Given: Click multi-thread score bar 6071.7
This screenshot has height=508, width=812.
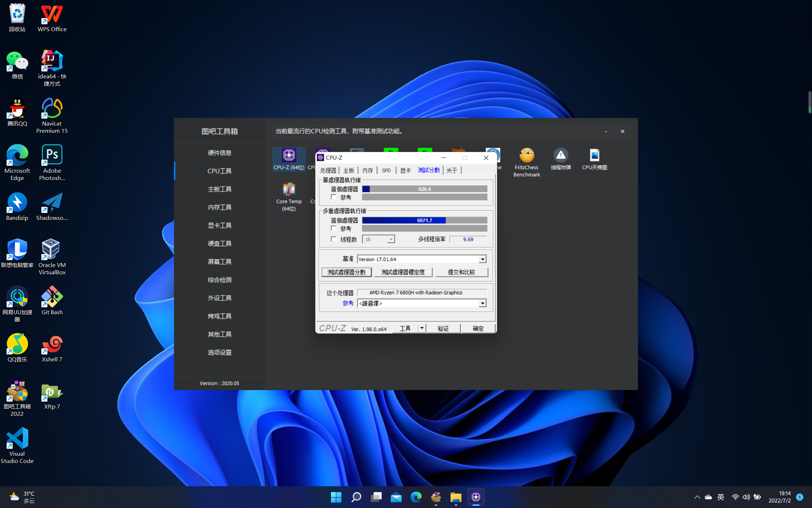Looking at the screenshot, I should tap(424, 220).
